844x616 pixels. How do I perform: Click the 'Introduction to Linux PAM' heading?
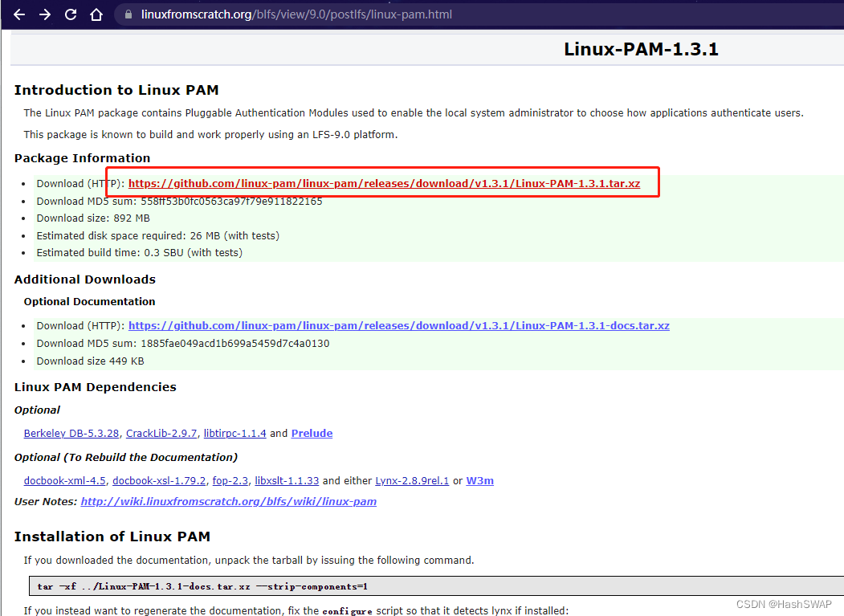116,90
